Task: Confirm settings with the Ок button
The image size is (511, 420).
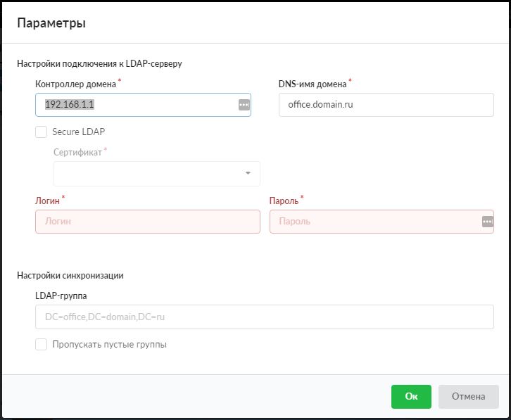Action: pos(411,396)
